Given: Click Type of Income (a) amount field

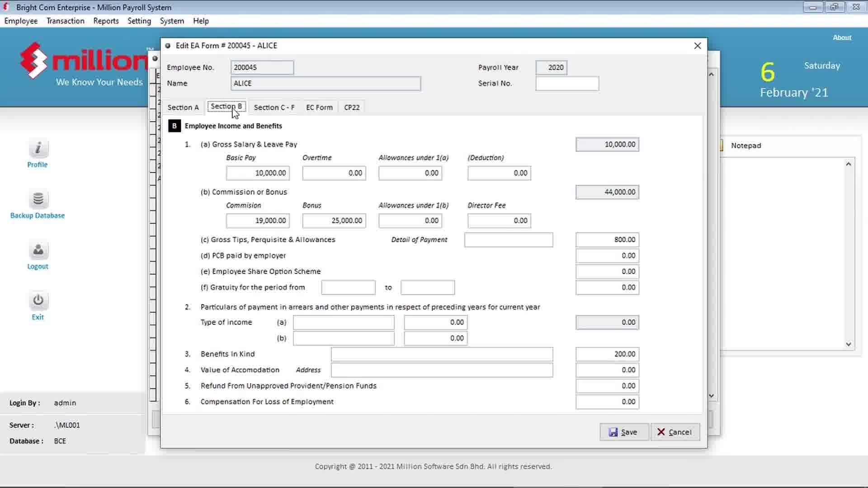Looking at the screenshot, I should tap(436, 323).
